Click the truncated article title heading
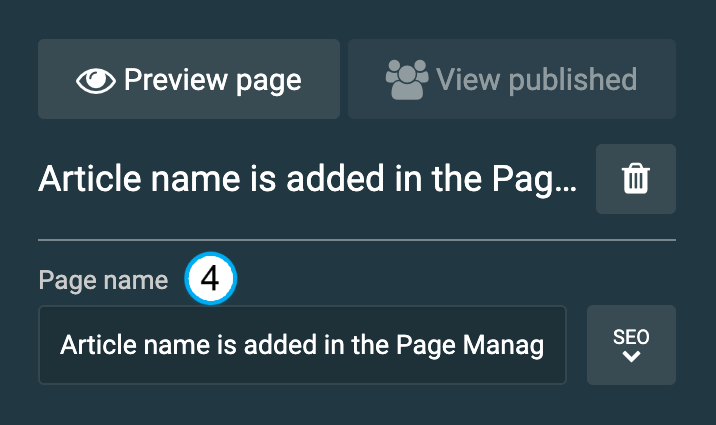 tap(307, 179)
